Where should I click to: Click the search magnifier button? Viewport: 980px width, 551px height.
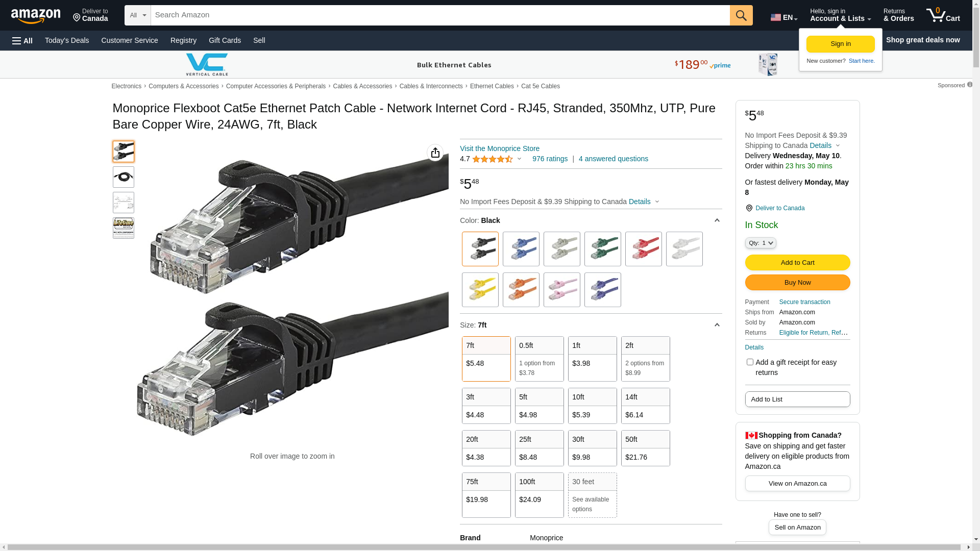pos(741,15)
